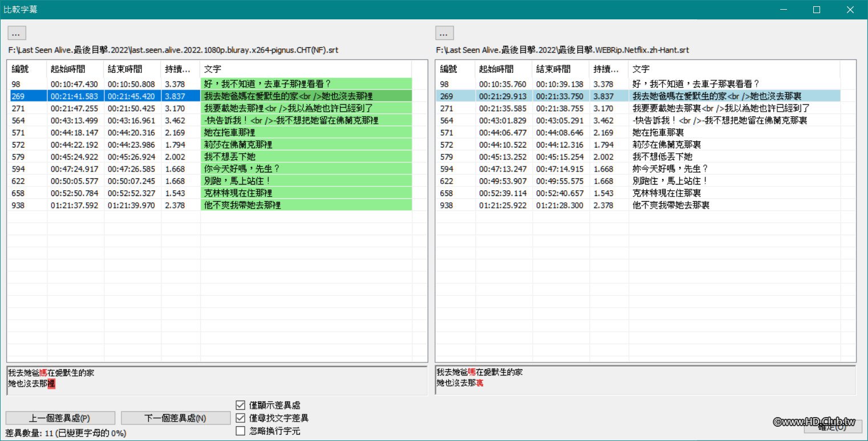Click the 結束時間 header in the left list
The image size is (868, 441).
tap(132, 69)
